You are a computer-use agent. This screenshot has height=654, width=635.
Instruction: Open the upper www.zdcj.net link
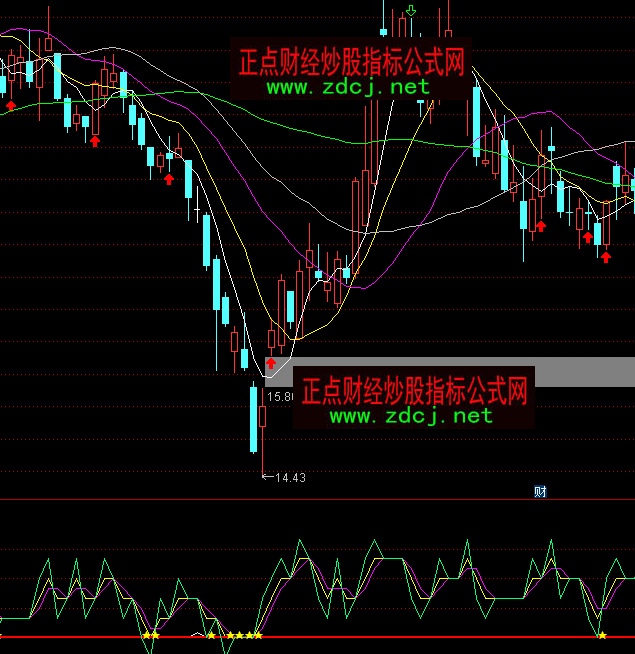[x=348, y=87]
